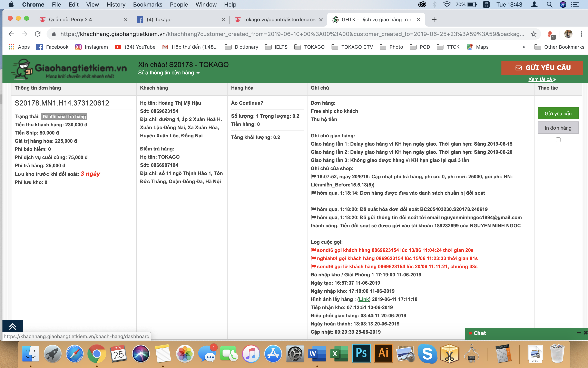The width and height of the screenshot is (588, 368).
Task: Close the Quần đùi Perry 2.4 tab
Action: tap(126, 19)
